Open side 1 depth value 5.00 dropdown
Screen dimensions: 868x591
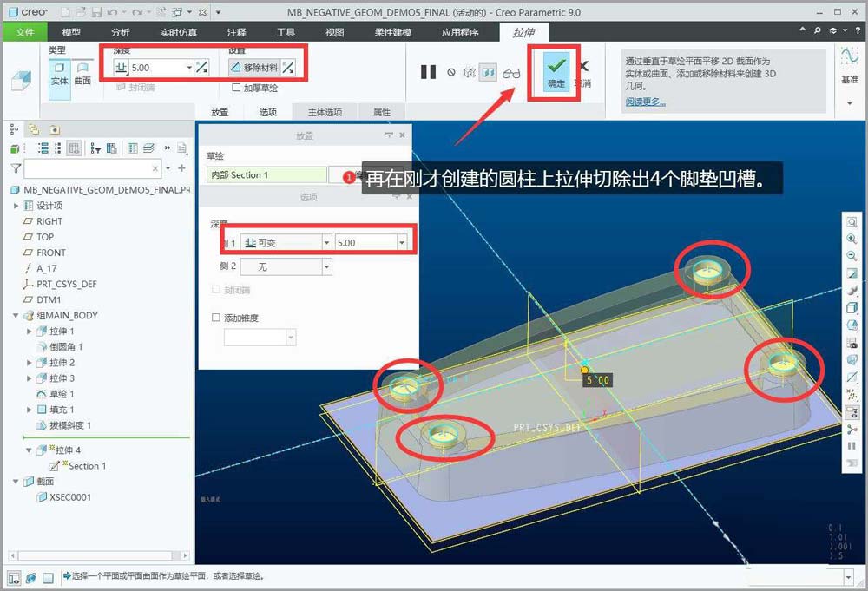pos(402,242)
